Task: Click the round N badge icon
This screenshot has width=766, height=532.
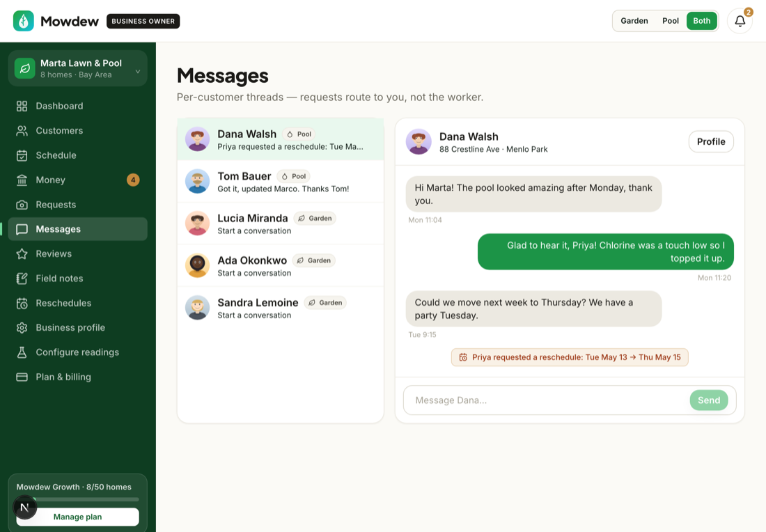Action: [24, 507]
